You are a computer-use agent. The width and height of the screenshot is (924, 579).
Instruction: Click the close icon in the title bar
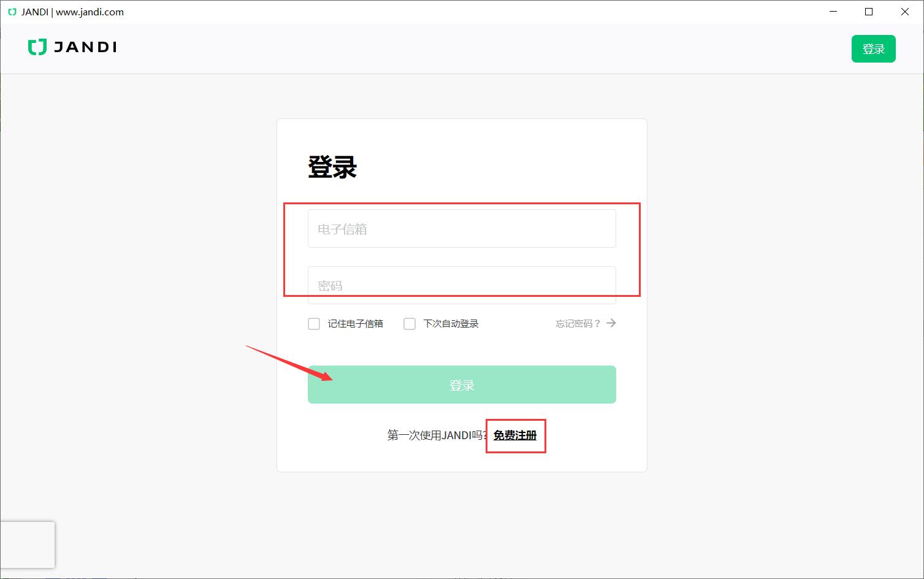pyautogui.click(x=905, y=11)
